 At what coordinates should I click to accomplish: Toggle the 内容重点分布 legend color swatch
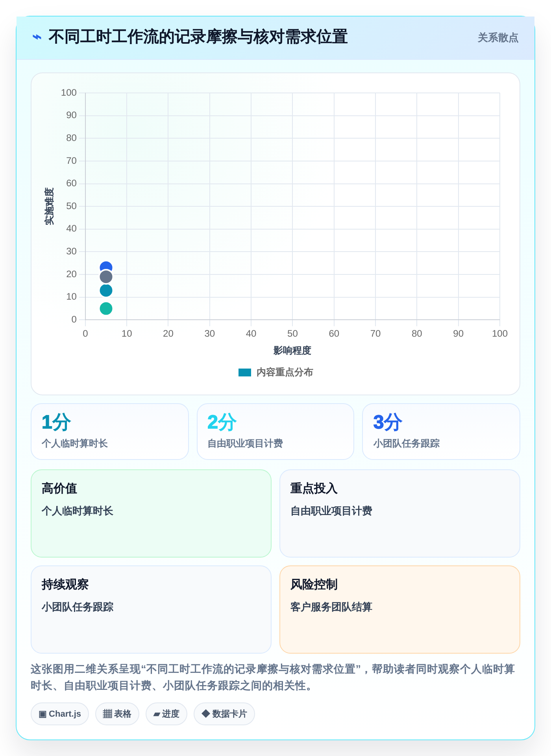click(x=245, y=372)
